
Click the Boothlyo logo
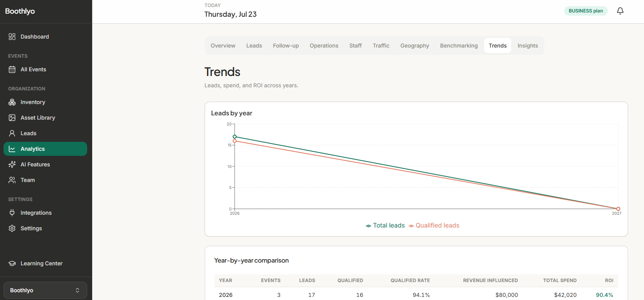coord(20,11)
